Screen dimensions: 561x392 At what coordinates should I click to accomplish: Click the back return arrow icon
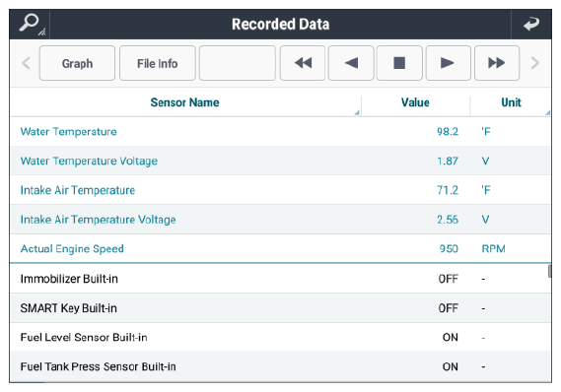[x=531, y=24]
